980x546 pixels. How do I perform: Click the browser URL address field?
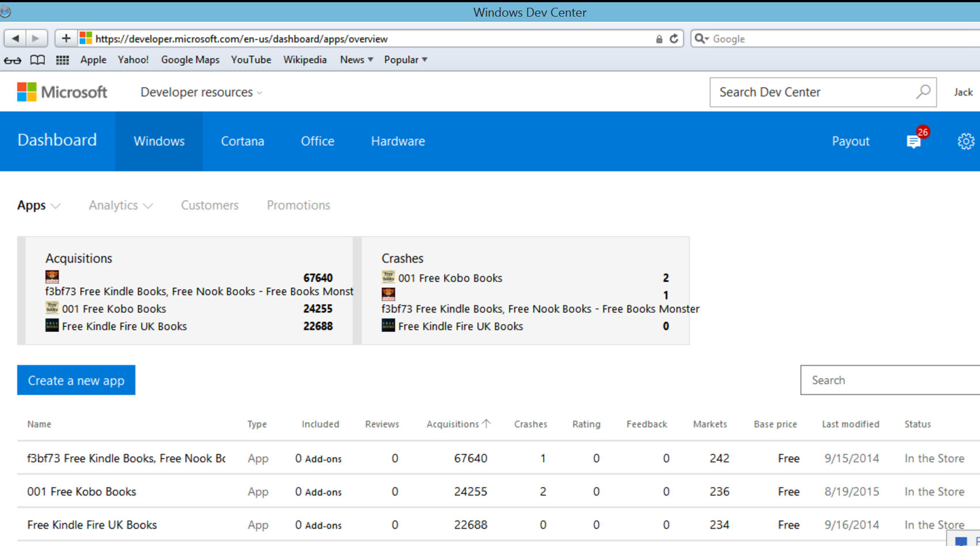click(x=369, y=39)
